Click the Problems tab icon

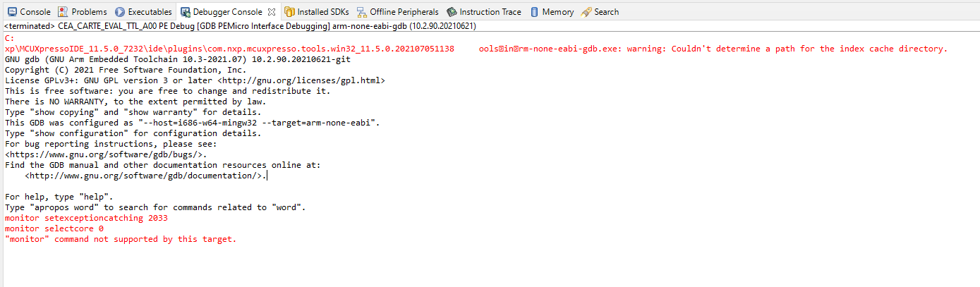pos(63,12)
